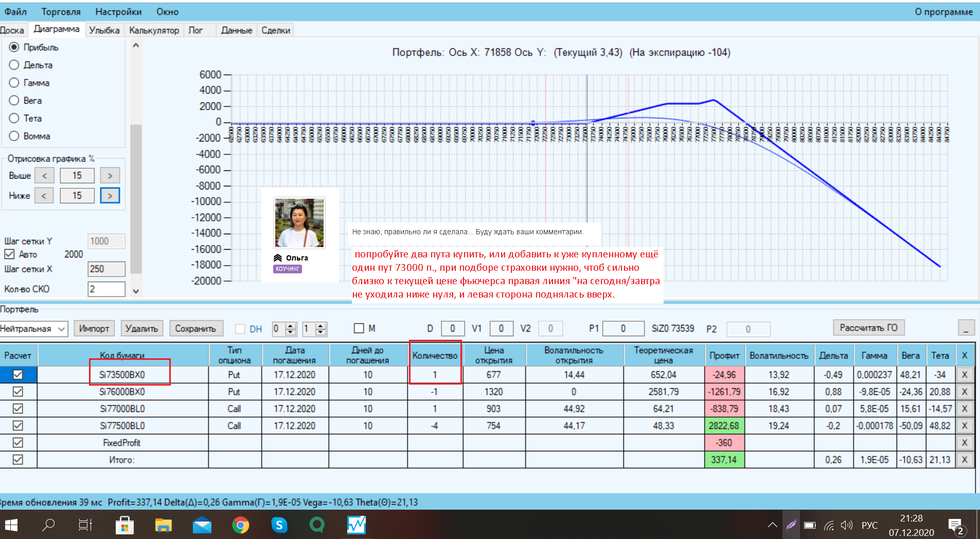Open File Explorer from taskbar
Image resolution: width=980 pixels, height=539 pixels.
164,525
